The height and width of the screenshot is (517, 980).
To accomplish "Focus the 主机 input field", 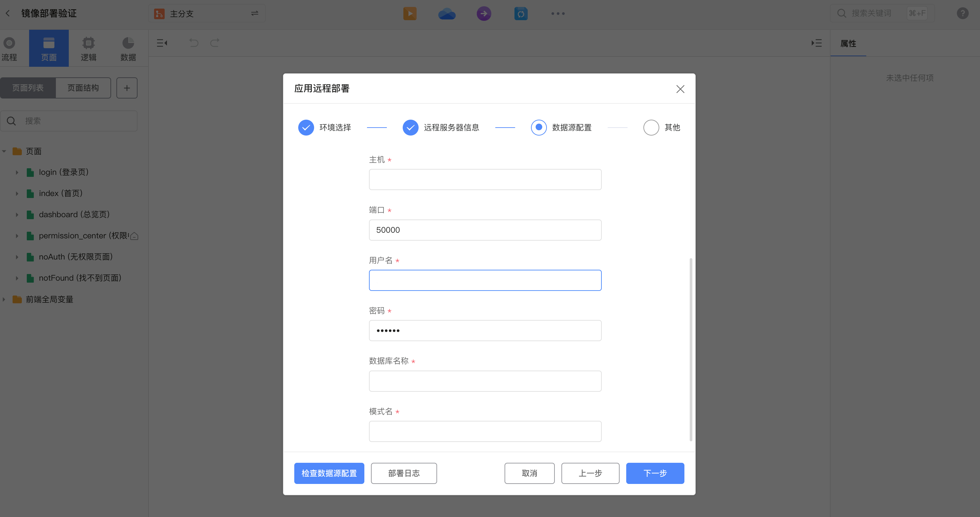I will click(485, 179).
